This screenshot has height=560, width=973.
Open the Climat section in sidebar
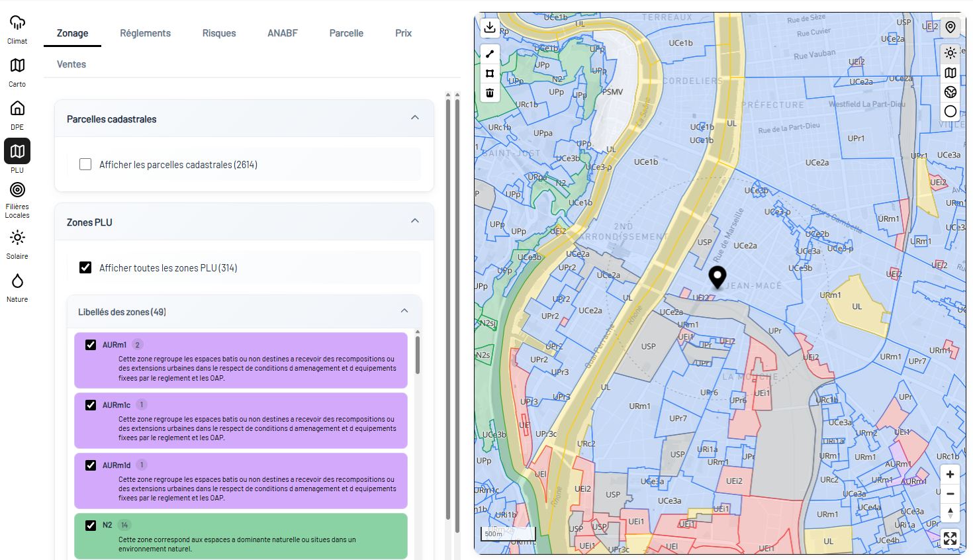[17, 29]
